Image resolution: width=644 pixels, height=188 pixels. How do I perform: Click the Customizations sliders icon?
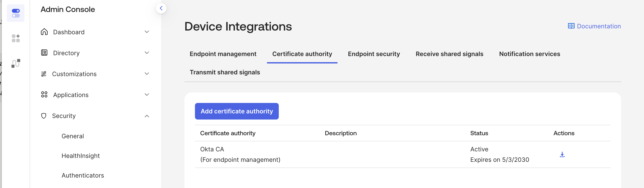(x=44, y=74)
